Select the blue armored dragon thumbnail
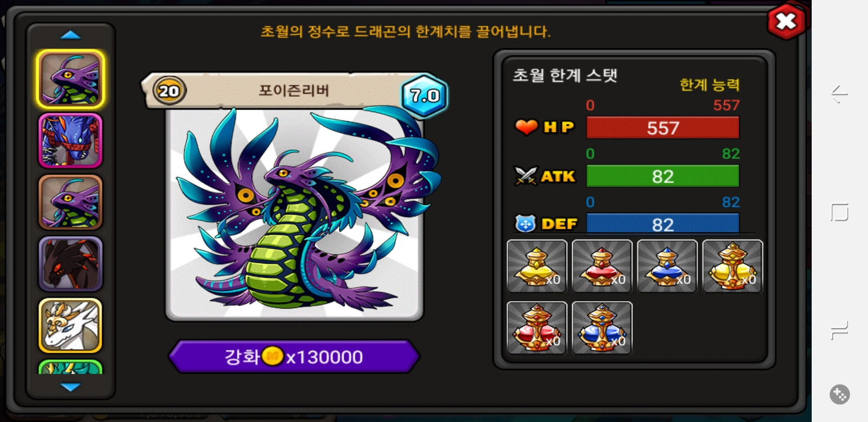The height and width of the screenshot is (422, 868). tap(70, 141)
